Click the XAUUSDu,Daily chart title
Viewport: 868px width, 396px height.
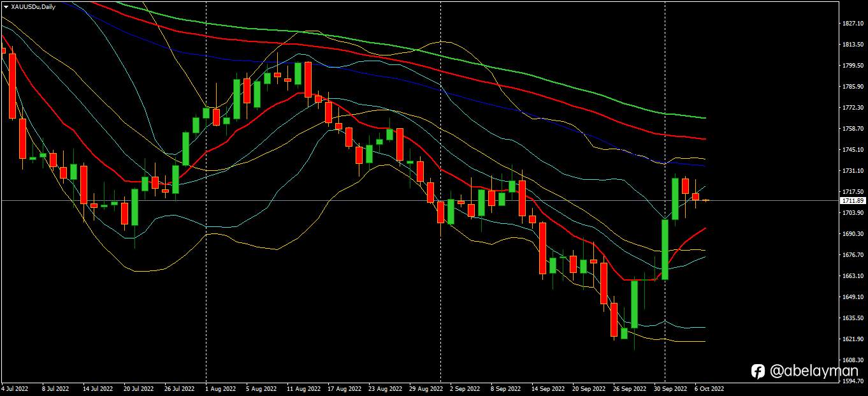point(33,6)
